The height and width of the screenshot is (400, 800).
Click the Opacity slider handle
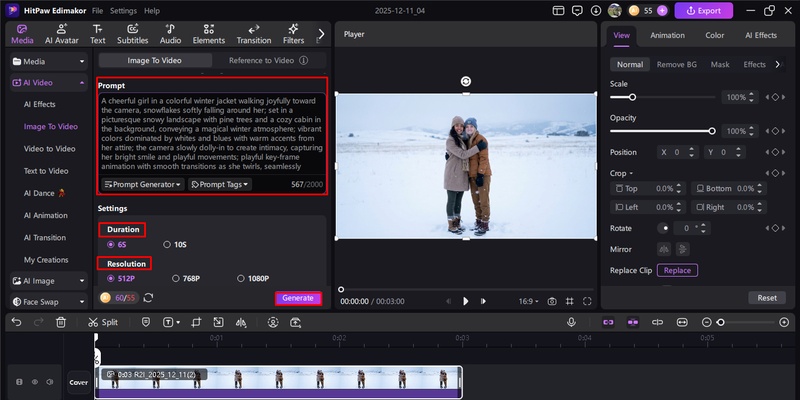711,131
